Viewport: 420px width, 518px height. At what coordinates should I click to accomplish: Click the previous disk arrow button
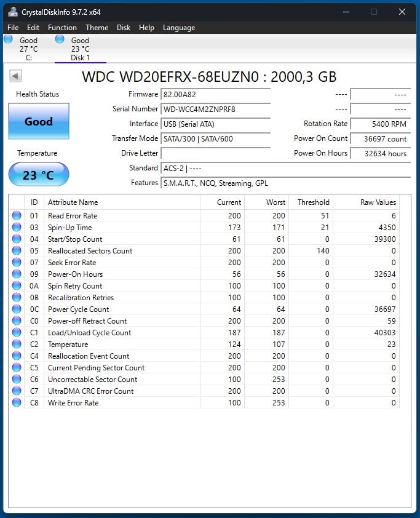(15, 76)
